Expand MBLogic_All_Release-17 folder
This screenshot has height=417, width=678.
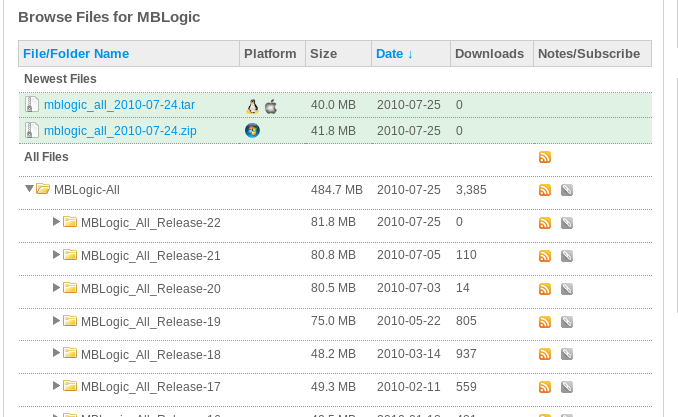pyautogui.click(x=56, y=387)
